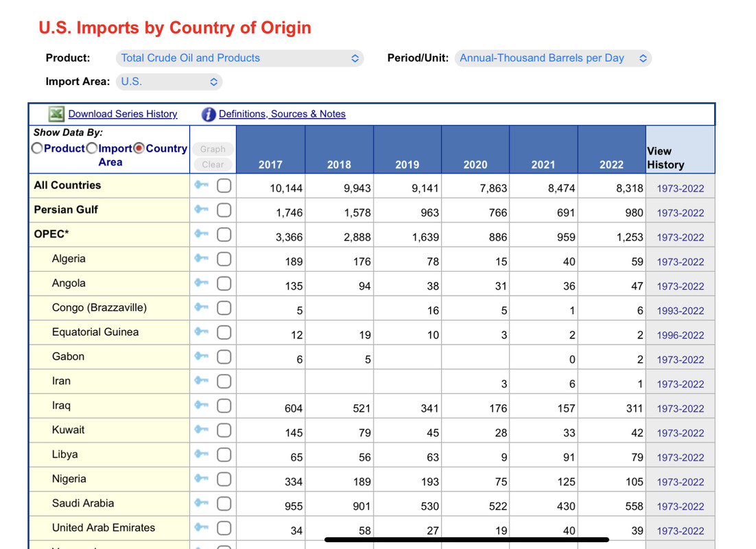The width and height of the screenshot is (756, 549).
Task: Click the All Countries value 10,144
Action: tap(286, 188)
